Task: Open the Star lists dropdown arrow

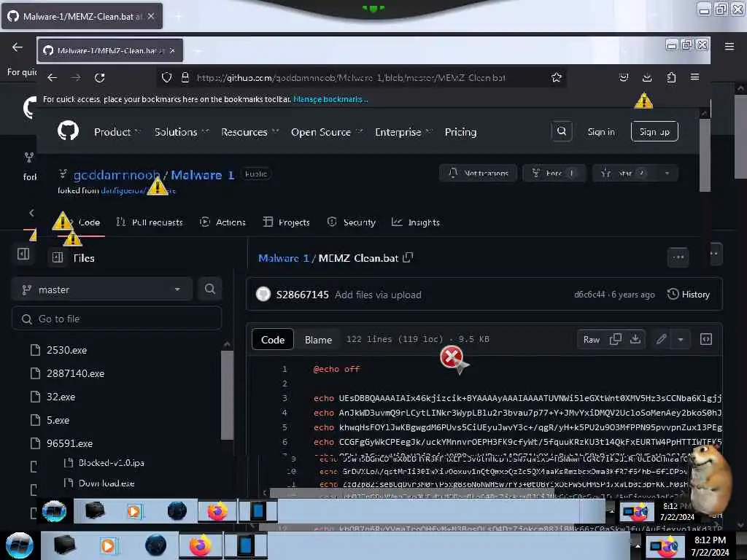Action: click(667, 173)
